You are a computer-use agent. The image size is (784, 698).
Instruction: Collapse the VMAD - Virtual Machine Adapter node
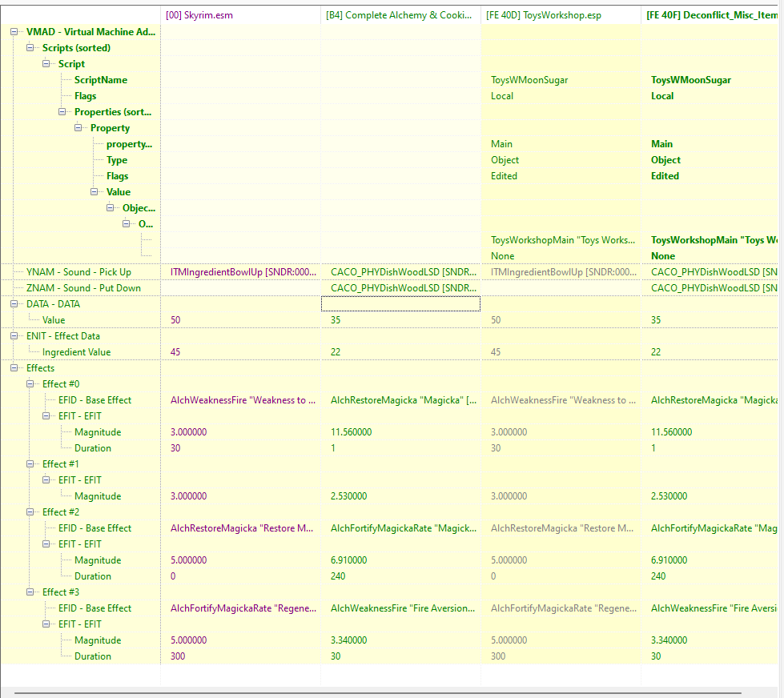(14, 32)
